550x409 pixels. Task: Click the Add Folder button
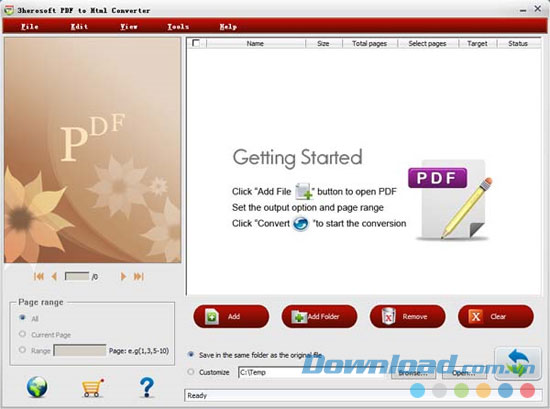(x=319, y=316)
